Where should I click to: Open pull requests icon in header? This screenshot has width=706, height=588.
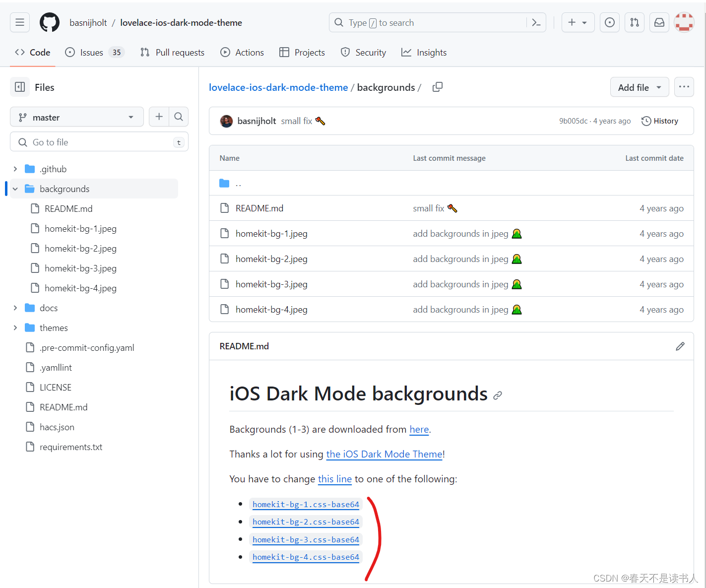[635, 22]
